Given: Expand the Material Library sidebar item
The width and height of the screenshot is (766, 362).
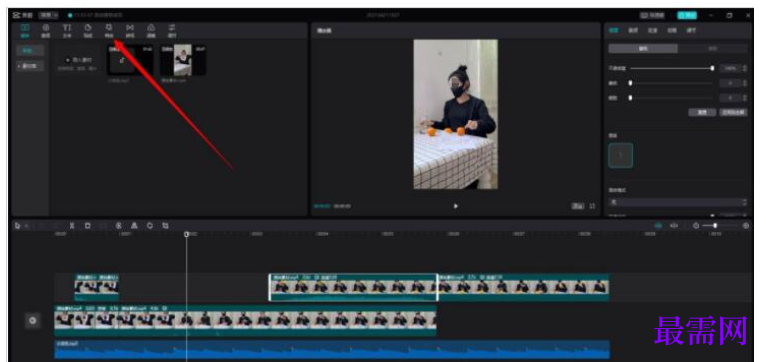Looking at the screenshot, I should (30, 65).
